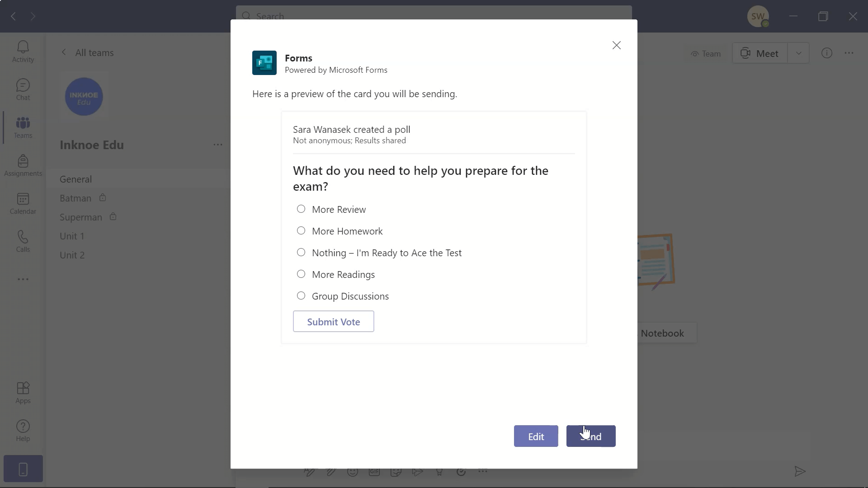Close the Forms preview dialog
The image size is (868, 488).
[x=617, y=45]
